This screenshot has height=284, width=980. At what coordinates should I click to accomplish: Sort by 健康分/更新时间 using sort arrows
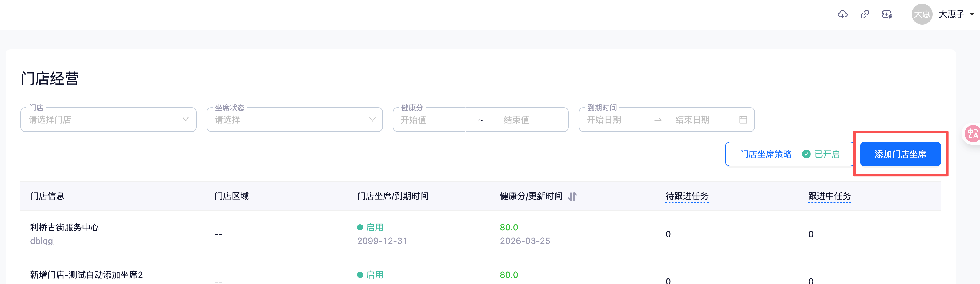[x=572, y=197]
